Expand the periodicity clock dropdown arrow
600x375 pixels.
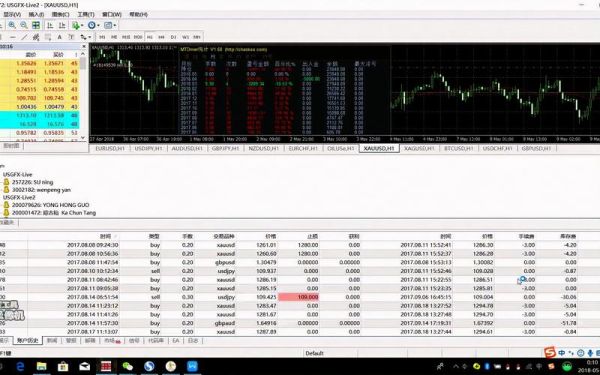tap(98, 26)
